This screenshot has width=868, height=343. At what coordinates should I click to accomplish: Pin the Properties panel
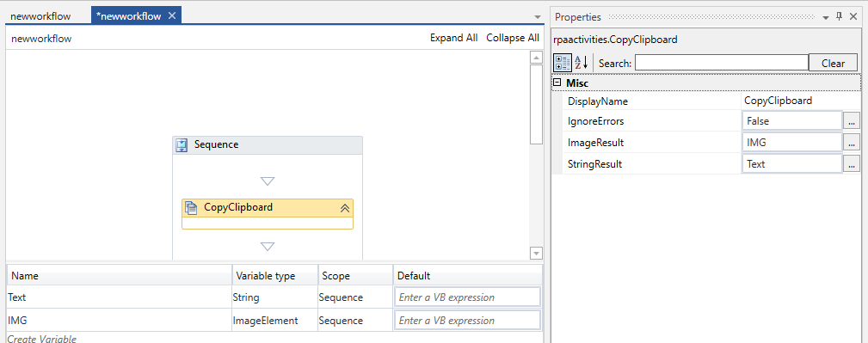840,16
